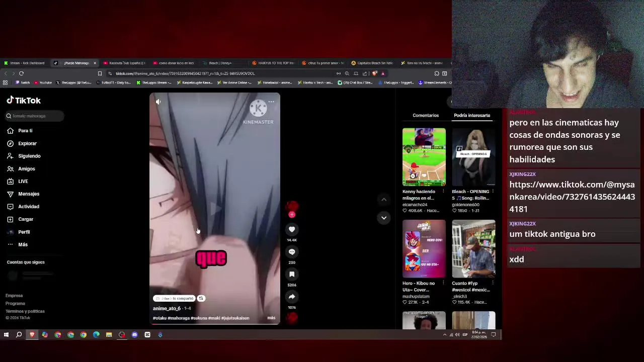Expand the 'Más' sidebar menu
The image size is (644, 362).
[23, 245]
